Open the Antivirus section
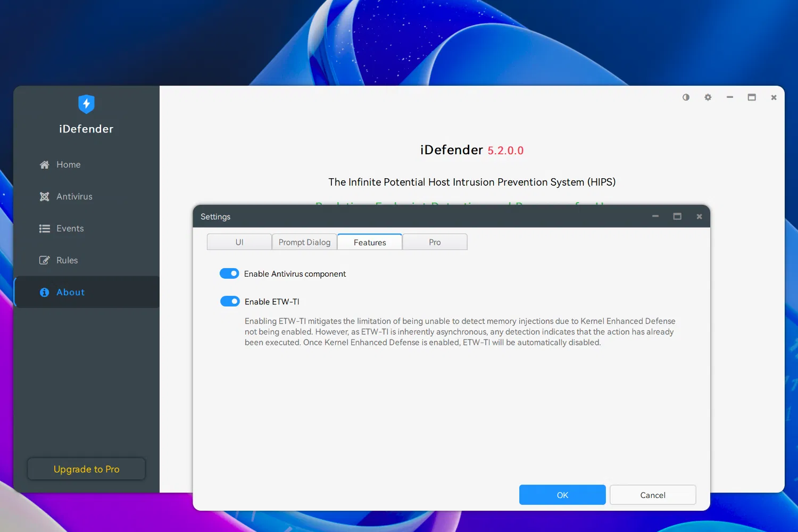This screenshot has width=798, height=532. tap(86, 196)
